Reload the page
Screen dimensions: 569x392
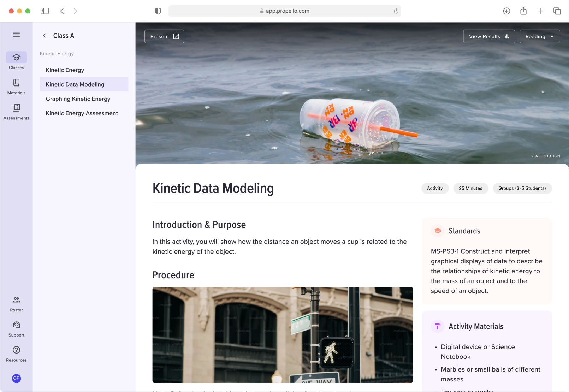tap(396, 11)
